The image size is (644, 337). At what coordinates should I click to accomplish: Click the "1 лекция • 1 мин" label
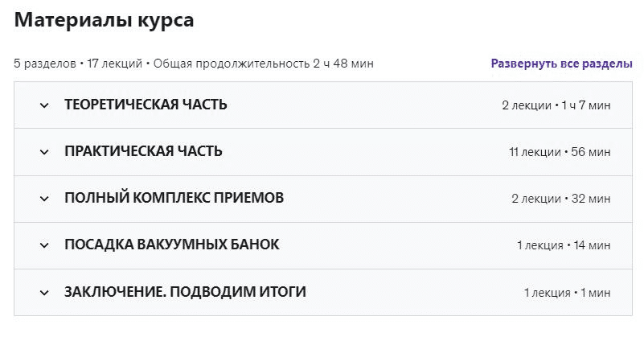pos(567,292)
